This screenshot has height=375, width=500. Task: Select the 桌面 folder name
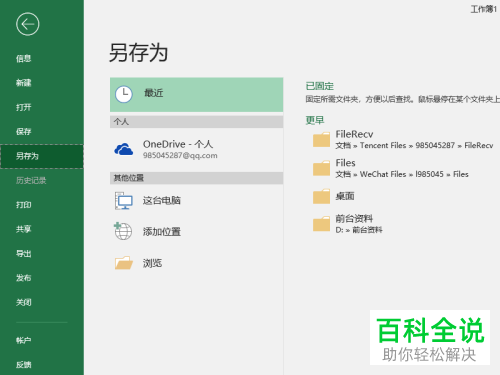pyautogui.click(x=345, y=196)
